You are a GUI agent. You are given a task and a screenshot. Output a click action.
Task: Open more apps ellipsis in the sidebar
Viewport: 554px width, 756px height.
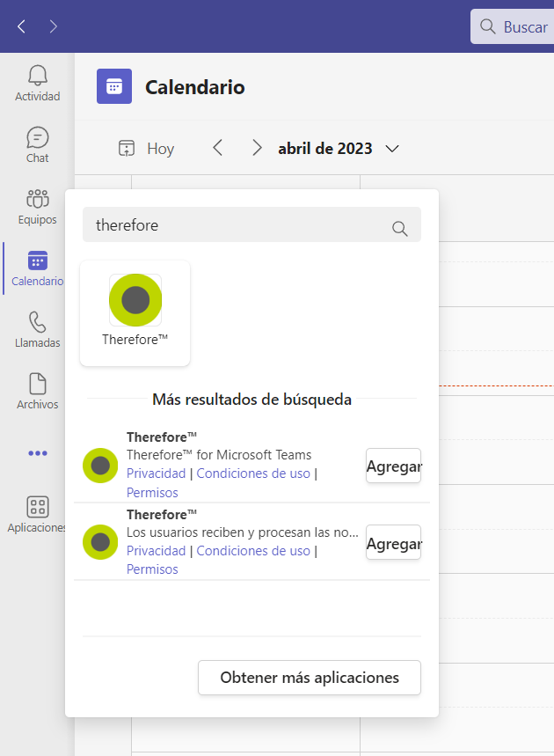coord(38,453)
